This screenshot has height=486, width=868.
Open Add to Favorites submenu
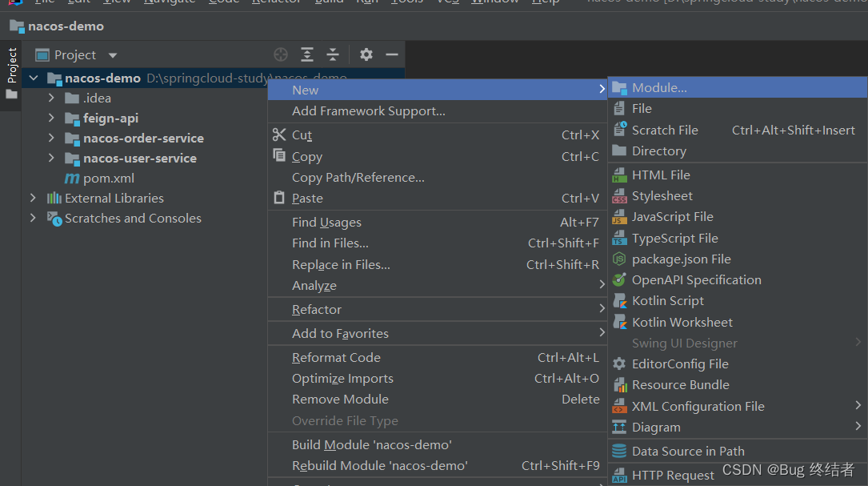coord(438,334)
